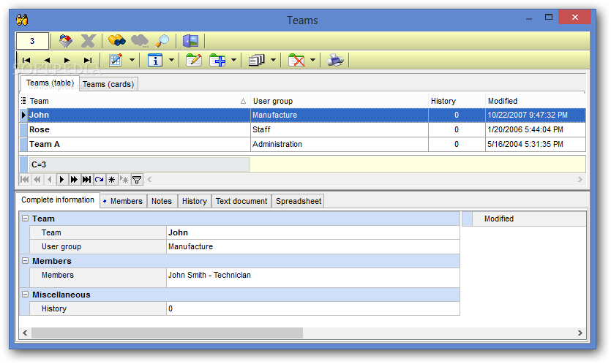This screenshot has width=611, height=364.
Task: Click the gray binoculars find next icon
Action: pos(140,40)
